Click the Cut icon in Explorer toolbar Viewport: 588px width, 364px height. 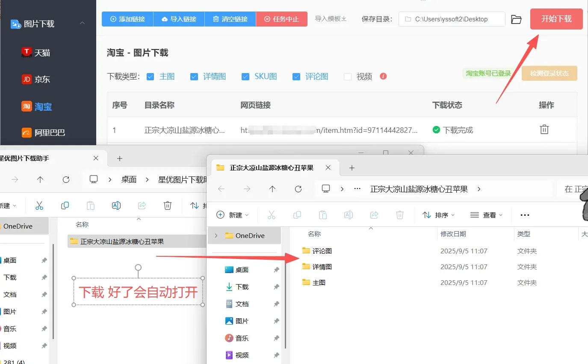(x=272, y=214)
